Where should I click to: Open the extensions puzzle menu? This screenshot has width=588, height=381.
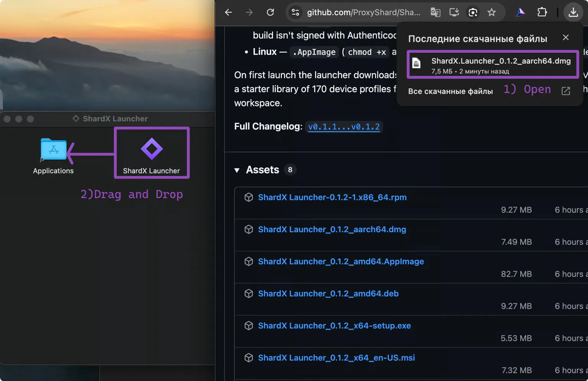tap(542, 12)
